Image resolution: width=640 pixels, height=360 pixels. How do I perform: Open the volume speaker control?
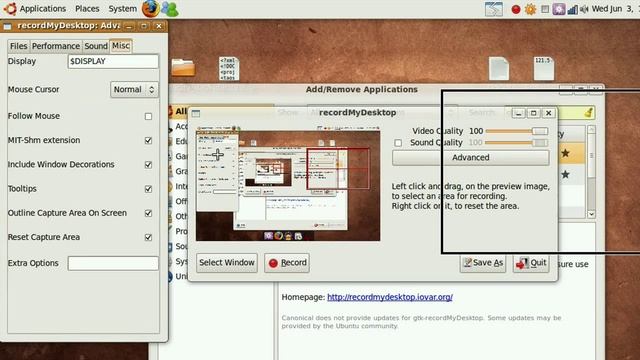pyautogui.click(x=584, y=9)
